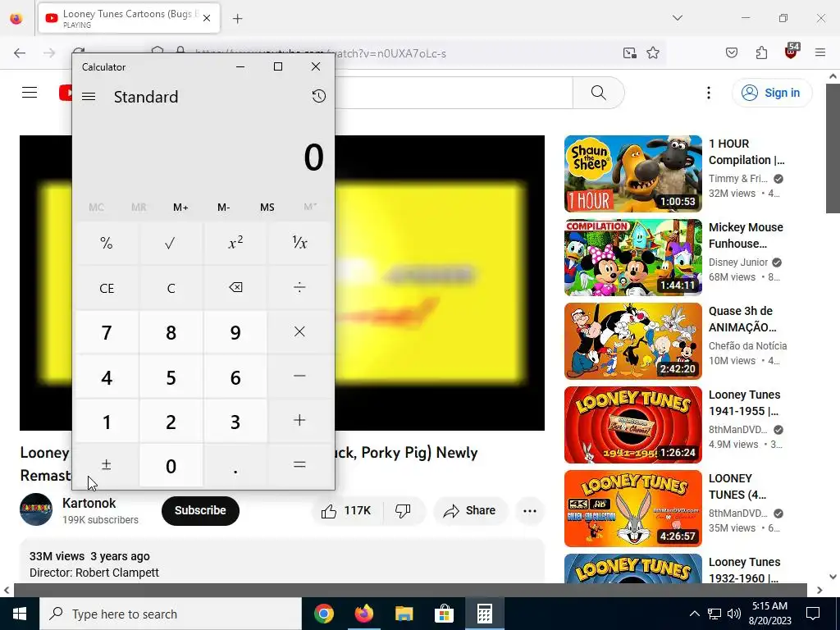Open Quase 3h de ANIMAÇÃO video thumbnail
Image resolution: width=840 pixels, height=630 pixels.
tap(632, 340)
